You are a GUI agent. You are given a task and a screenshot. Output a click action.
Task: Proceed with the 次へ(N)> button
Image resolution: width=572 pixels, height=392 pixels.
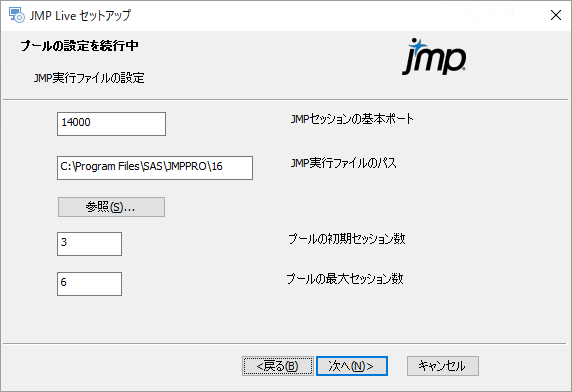[x=352, y=366]
